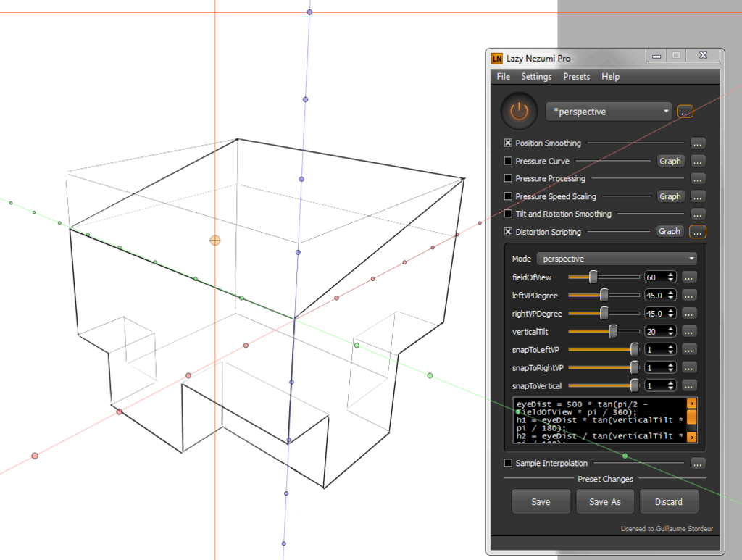Click snapToVertical value stepper arrows

tap(671, 385)
